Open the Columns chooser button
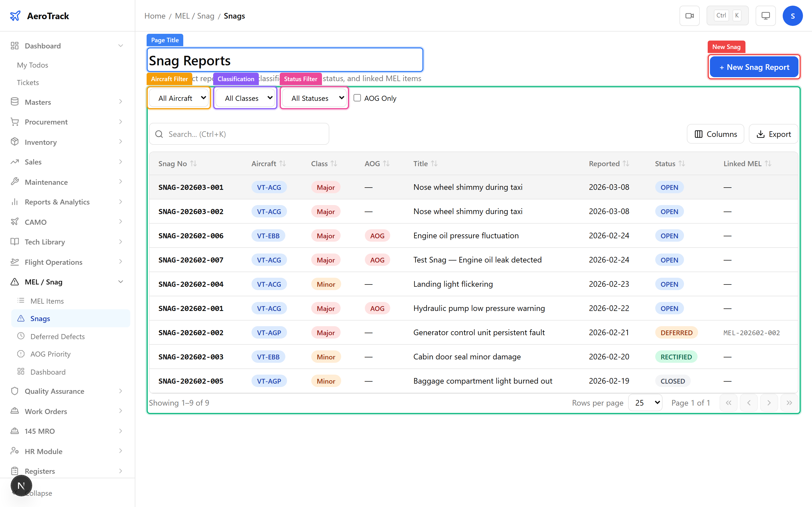The height and width of the screenshot is (507, 812). tap(715, 134)
